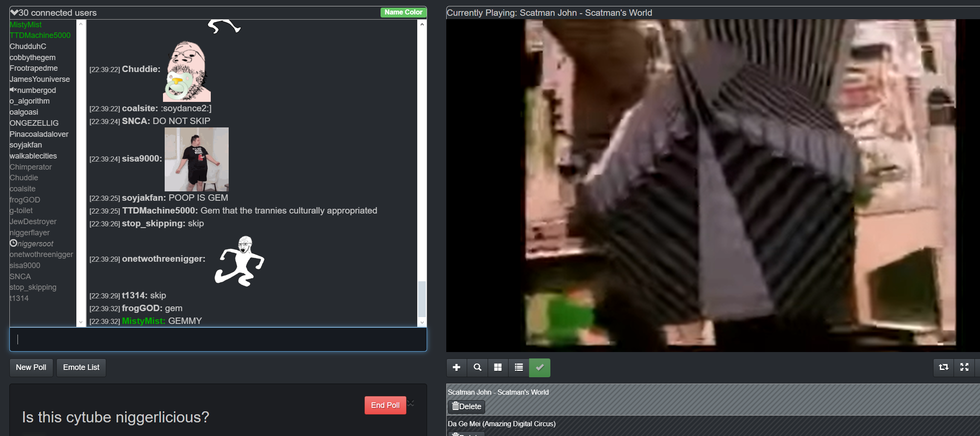Click frogGOD's name on the gem message

click(x=142, y=308)
